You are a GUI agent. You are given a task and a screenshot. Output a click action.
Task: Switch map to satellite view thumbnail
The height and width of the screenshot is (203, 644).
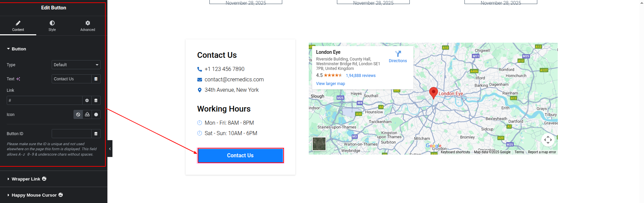coord(319,144)
